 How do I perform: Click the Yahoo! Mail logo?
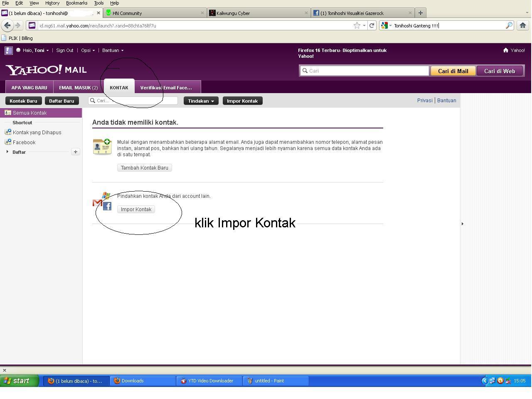point(46,69)
